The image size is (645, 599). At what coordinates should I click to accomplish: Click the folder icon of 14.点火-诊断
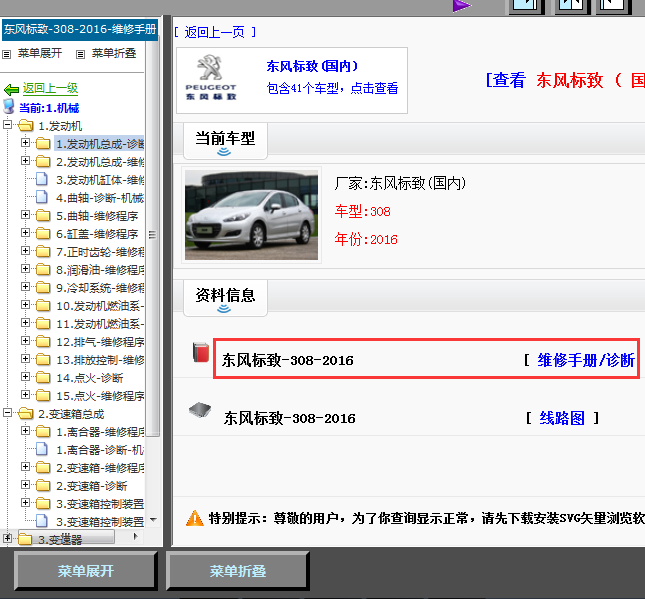pos(43,377)
